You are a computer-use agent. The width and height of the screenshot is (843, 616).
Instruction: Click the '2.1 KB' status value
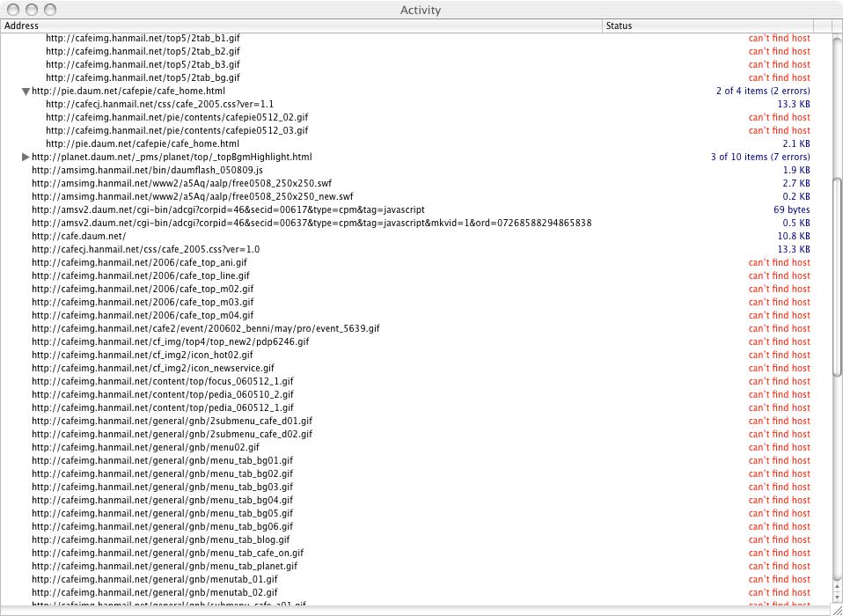click(796, 144)
